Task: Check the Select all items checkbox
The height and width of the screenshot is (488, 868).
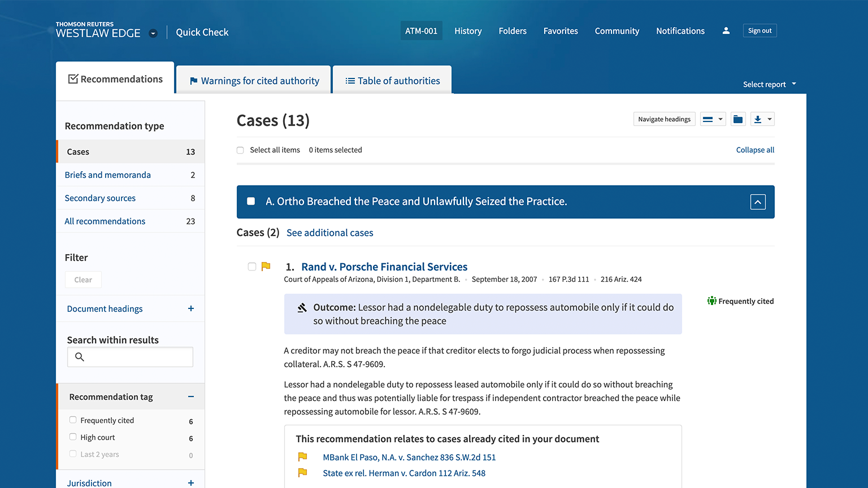Action: coord(240,150)
